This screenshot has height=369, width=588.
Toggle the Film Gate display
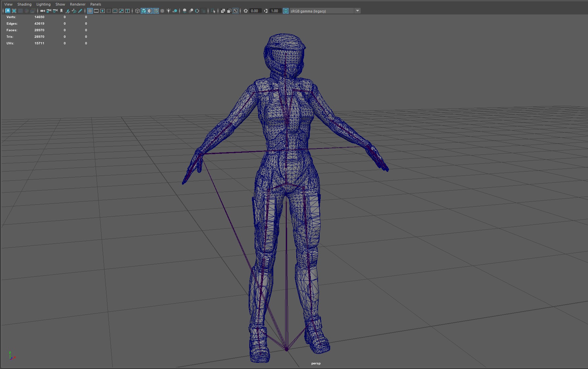[x=96, y=11]
